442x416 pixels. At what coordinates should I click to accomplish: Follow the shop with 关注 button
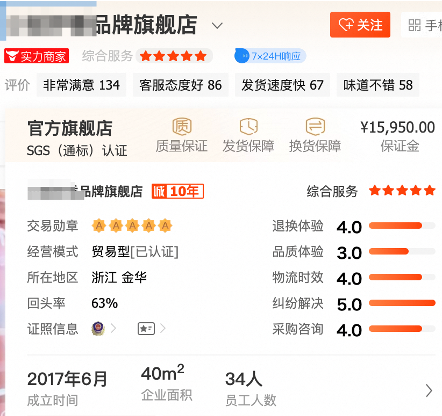pos(360,25)
